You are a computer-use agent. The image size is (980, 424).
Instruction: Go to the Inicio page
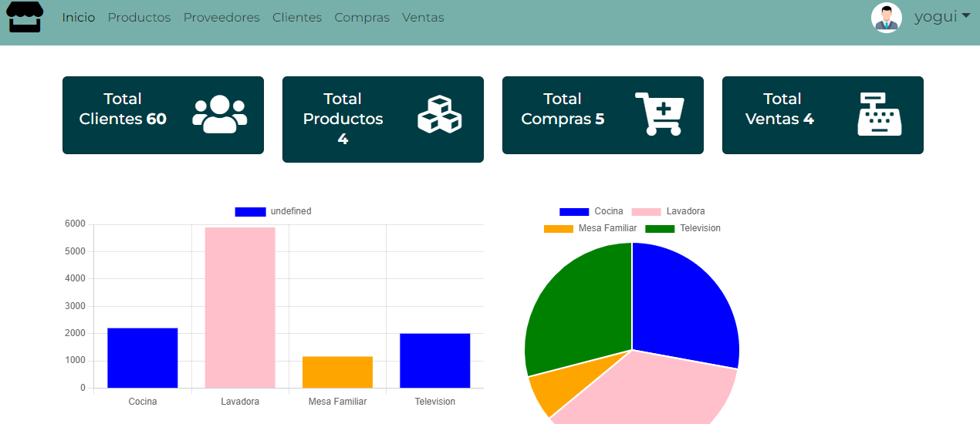(79, 17)
